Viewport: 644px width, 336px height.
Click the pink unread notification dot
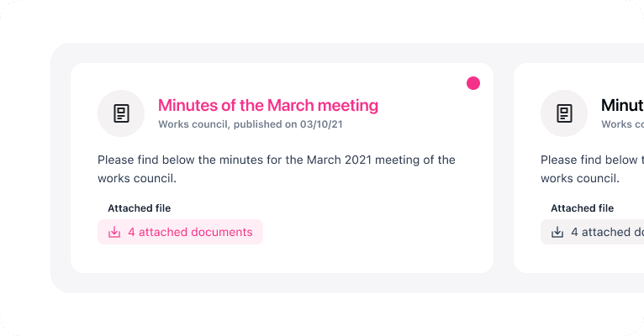(x=473, y=83)
